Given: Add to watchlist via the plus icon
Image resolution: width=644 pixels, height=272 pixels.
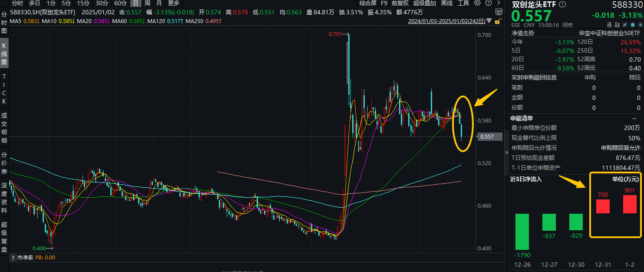Looking at the screenshot, I should coord(640,24).
